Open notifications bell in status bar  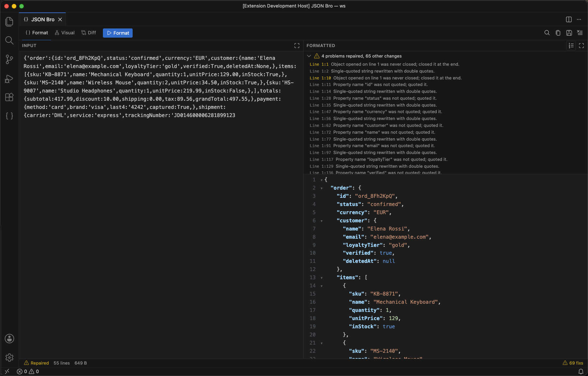tap(581, 371)
